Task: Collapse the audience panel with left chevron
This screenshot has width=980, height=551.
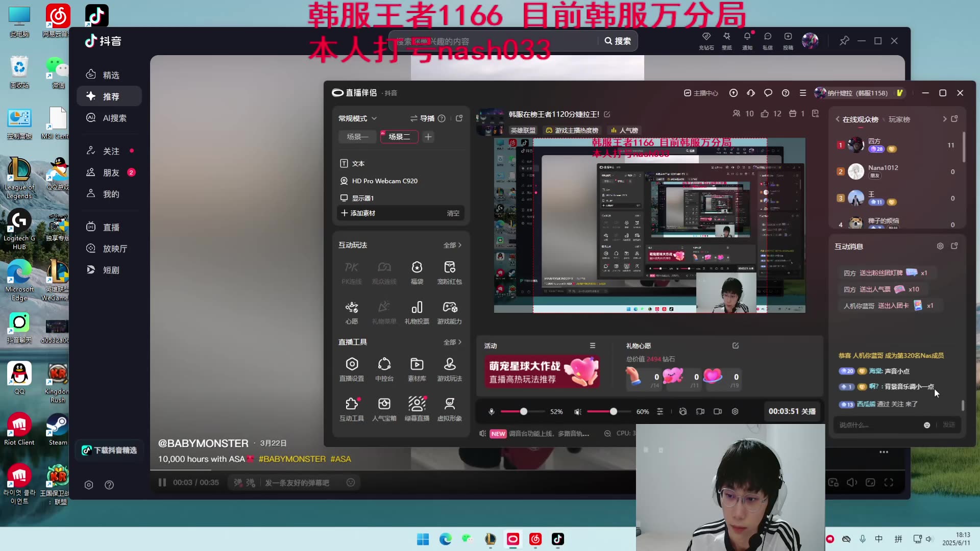Action: (838, 119)
